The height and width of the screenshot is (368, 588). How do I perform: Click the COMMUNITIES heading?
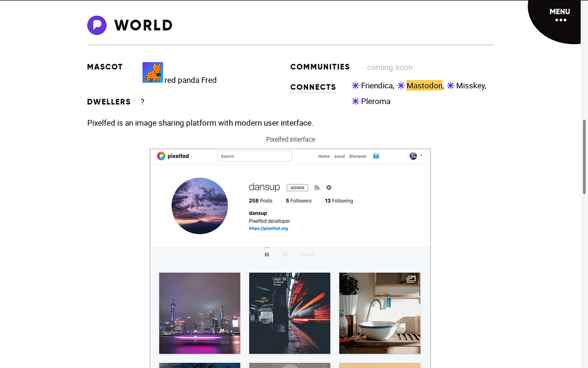[320, 67]
